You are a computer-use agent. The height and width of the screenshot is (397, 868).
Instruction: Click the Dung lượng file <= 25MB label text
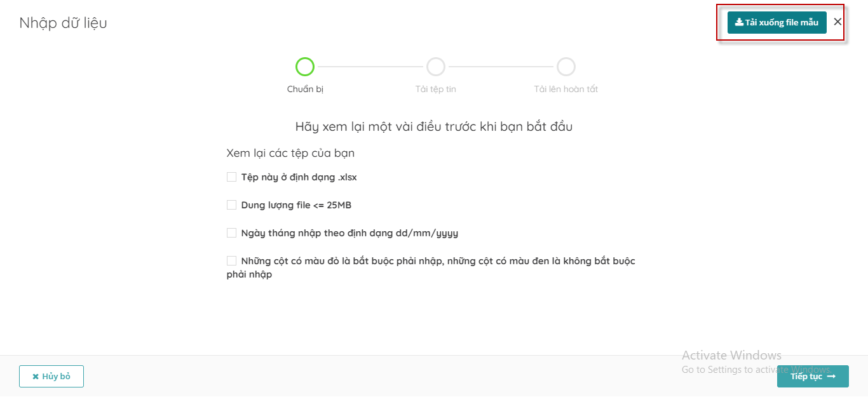coord(296,205)
